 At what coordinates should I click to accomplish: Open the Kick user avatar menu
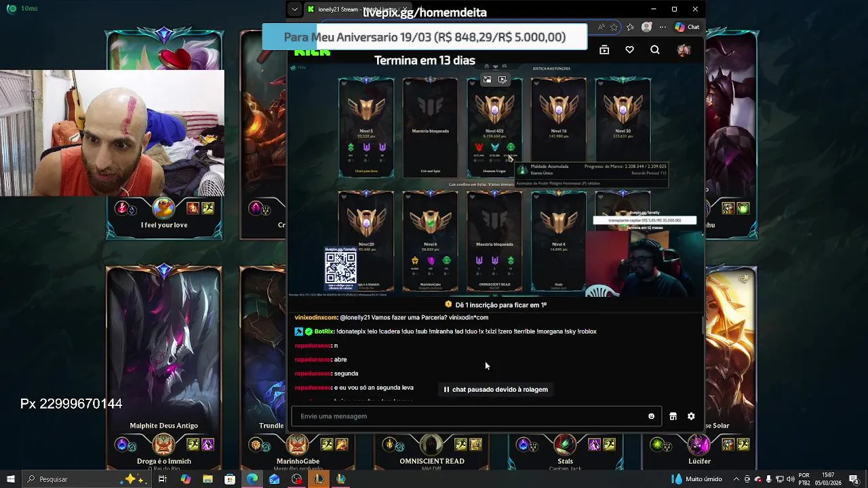click(683, 49)
